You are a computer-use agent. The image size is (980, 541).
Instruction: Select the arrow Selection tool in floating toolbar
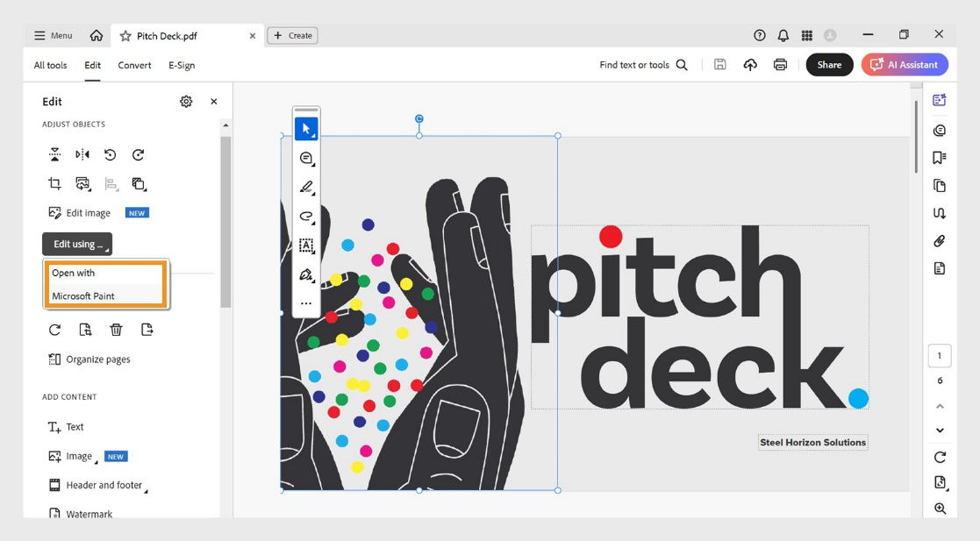coord(306,129)
